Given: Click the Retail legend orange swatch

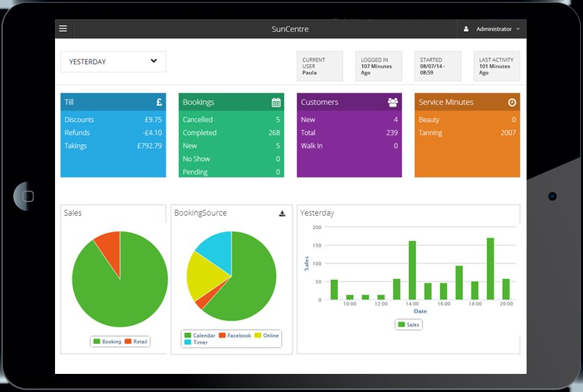Looking at the screenshot, I should click(128, 341).
